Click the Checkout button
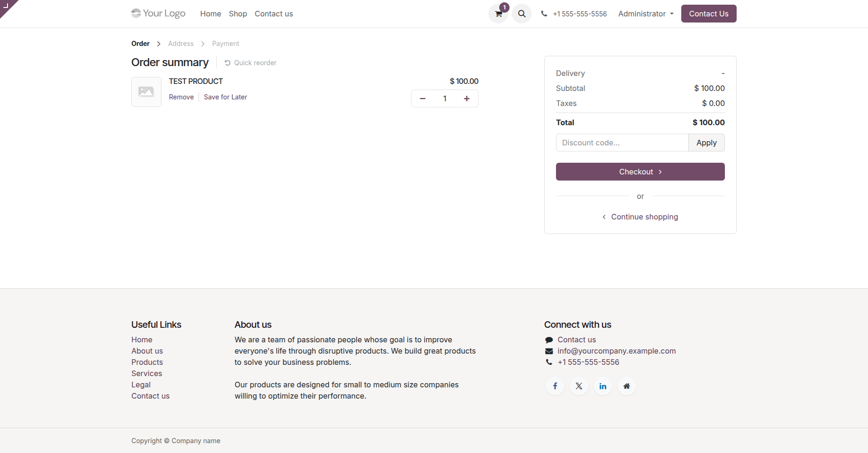 click(x=640, y=172)
